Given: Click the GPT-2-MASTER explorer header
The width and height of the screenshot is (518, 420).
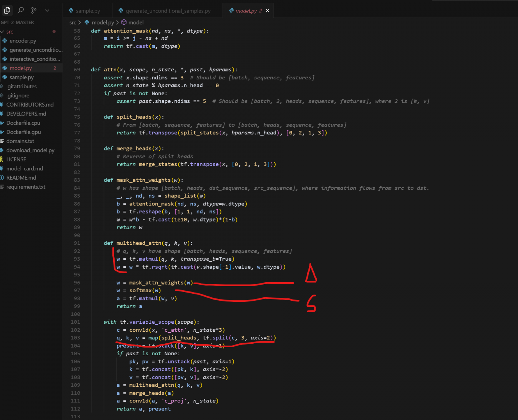Looking at the screenshot, I should [17, 23].
